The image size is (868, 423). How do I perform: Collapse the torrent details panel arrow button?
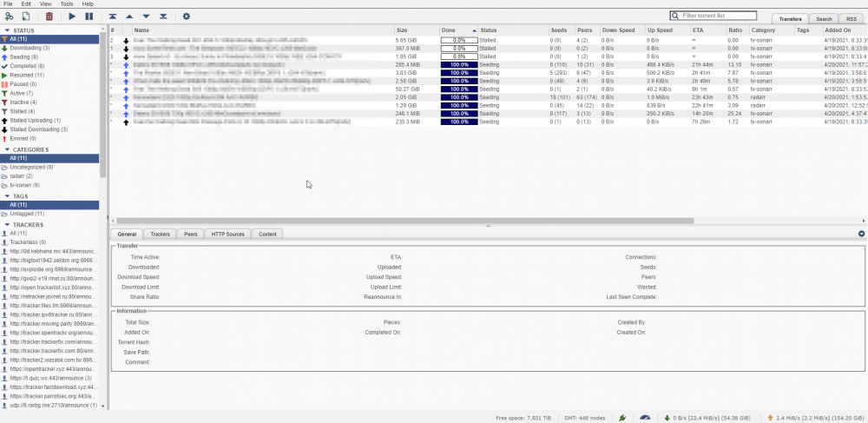861,234
